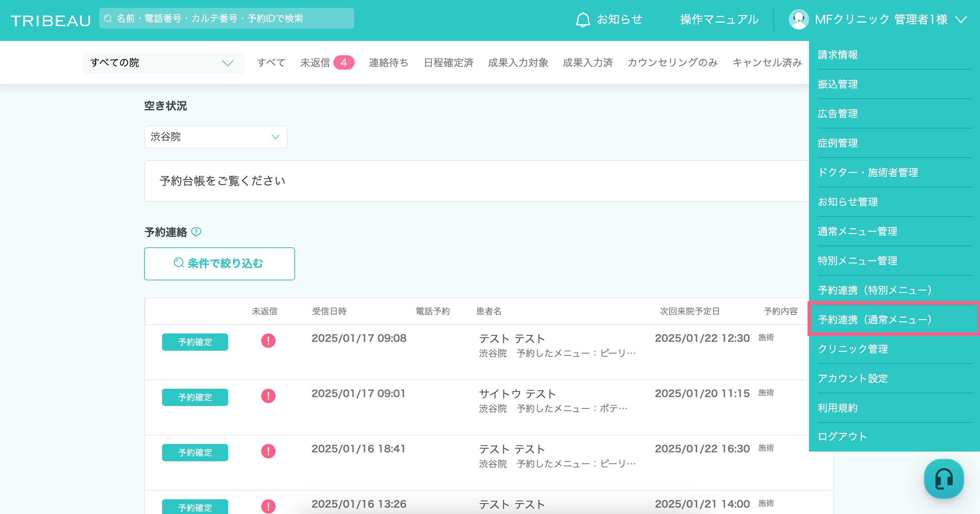Switch to the 日程確定済 tab
The height and width of the screenshot is (514, 980).
click(x=448, y=63)
